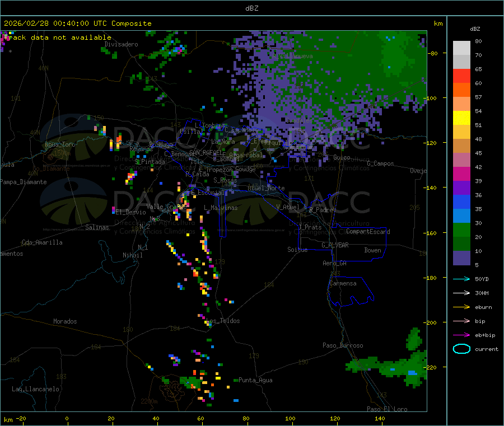Click the 'Divisadero' map label

pos(121,44)
